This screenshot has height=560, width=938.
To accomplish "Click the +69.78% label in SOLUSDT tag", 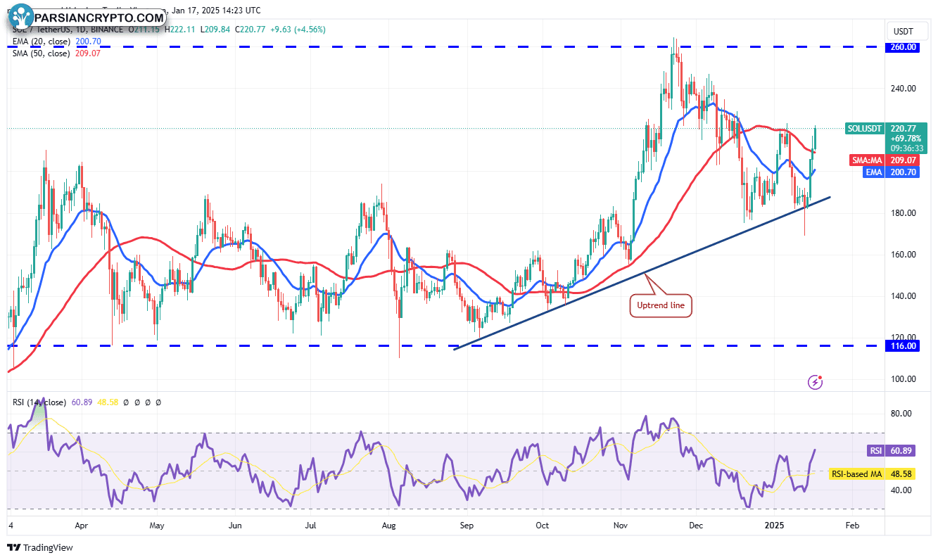I will pyautogui.click(x=906, y=139).
